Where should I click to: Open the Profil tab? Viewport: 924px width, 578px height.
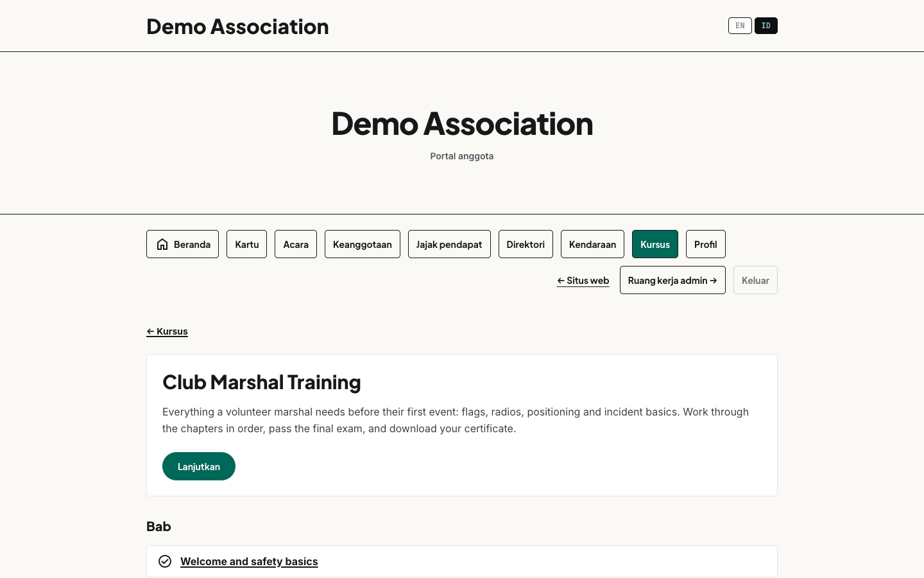(706, 244)
